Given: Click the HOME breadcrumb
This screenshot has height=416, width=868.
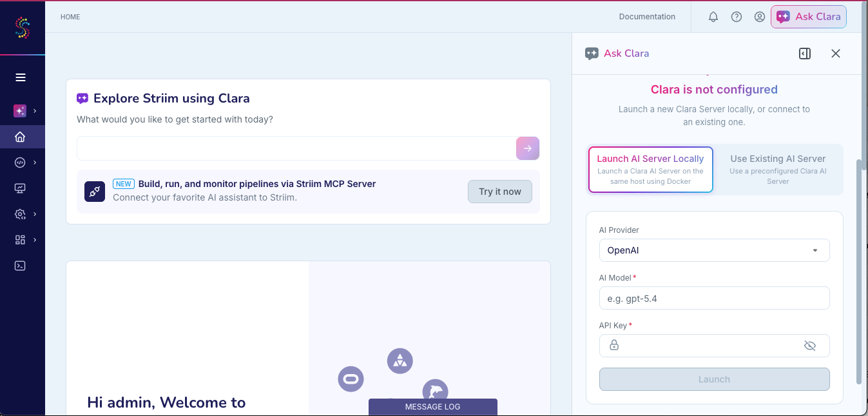Looking at the screenshot, I should pos(70,17).
